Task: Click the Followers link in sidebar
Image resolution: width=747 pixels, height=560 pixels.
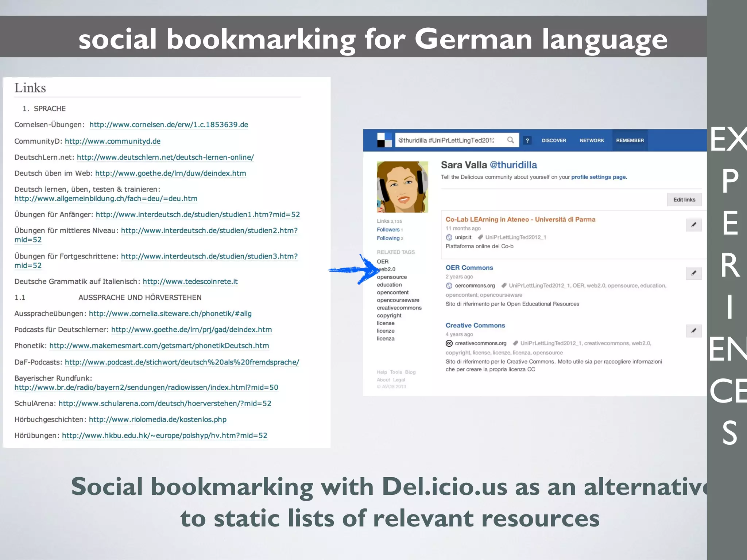Action: [x=388, y=230]
